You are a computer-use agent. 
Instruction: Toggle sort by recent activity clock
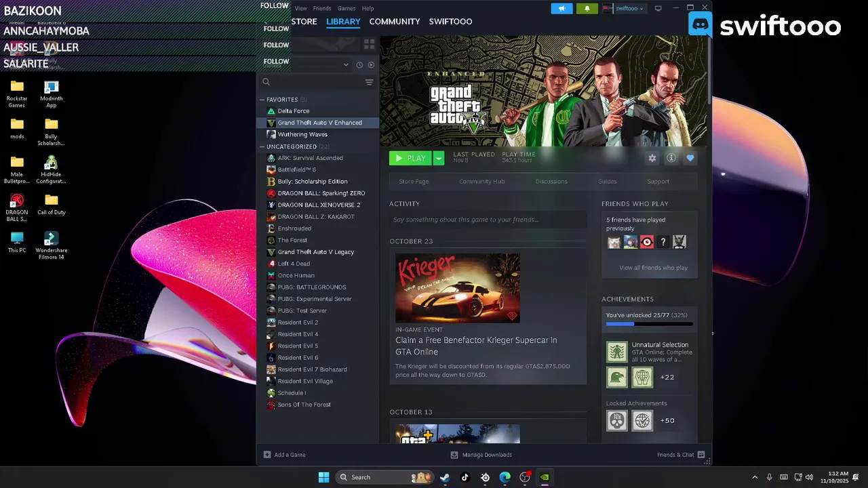[359, 65]
